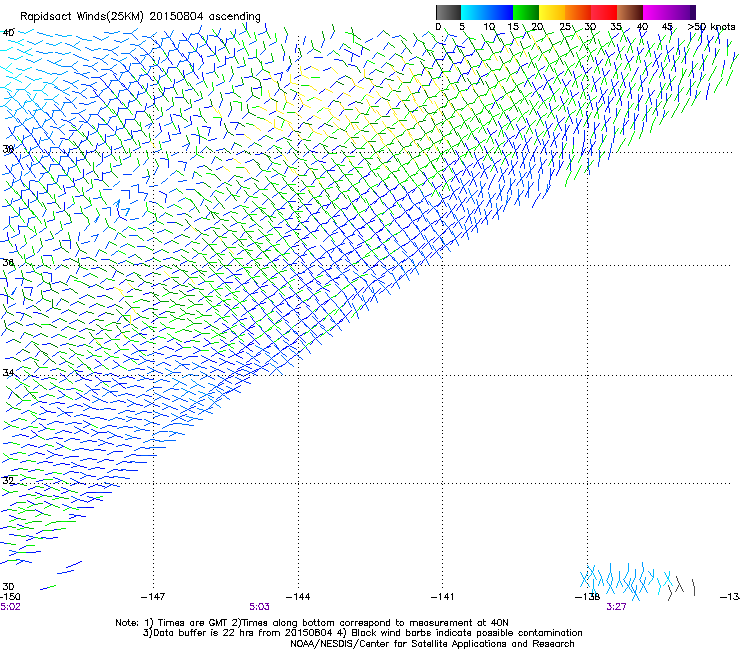This screenshot has width=740, height=650.
Task: Click the black contaminated wind barbs near -138
Action: (681, 587)
